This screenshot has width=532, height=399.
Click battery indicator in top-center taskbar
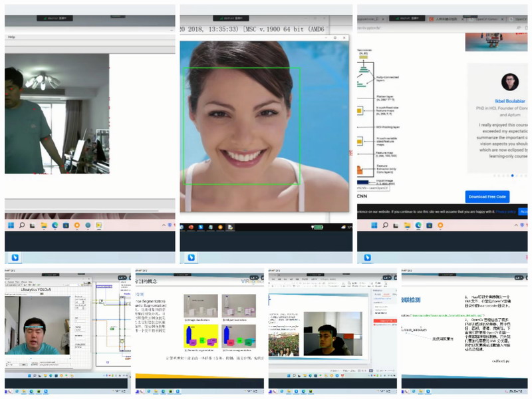[x=317, y=227]
